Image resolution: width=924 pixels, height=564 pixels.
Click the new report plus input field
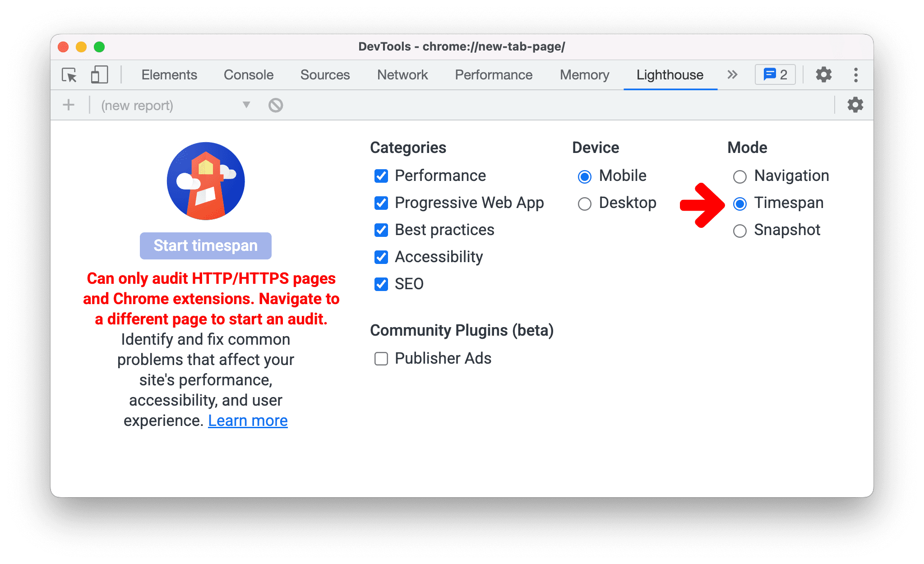pyautogui.click(x=68, y=105)
